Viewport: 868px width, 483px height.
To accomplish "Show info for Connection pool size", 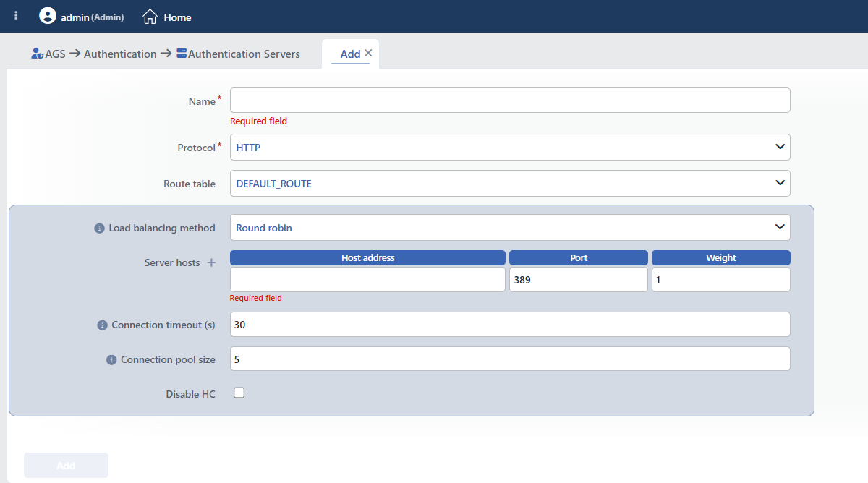I will [x=111, y=360].
